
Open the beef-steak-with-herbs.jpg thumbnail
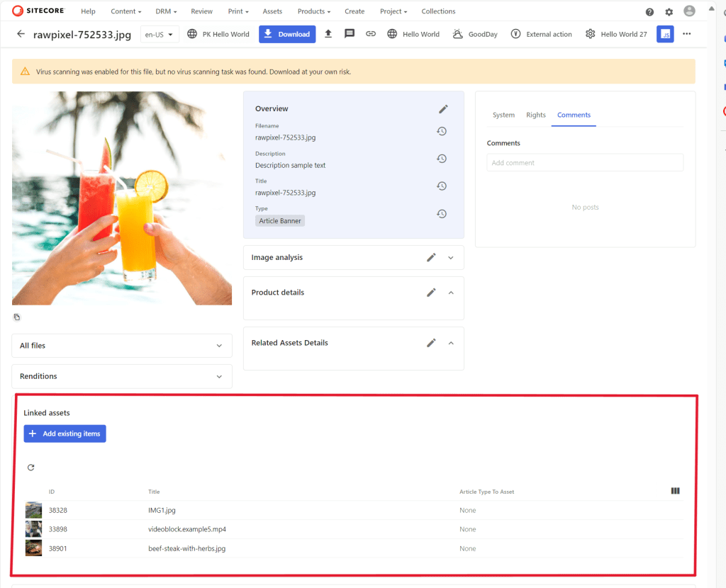pyautogui.click(x=33, y=548)
